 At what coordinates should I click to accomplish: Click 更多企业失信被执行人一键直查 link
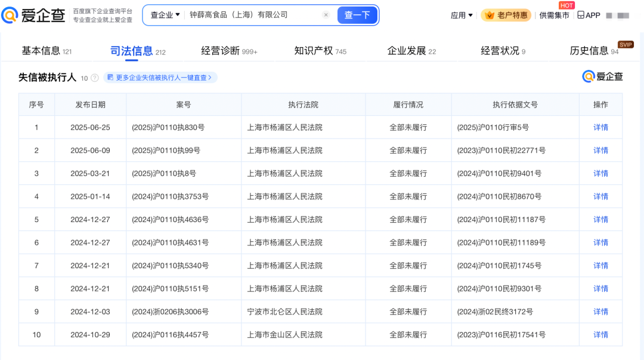(161, 78)
